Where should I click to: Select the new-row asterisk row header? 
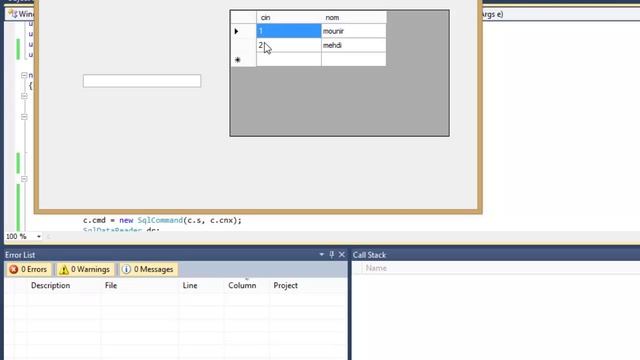(243, 60)
